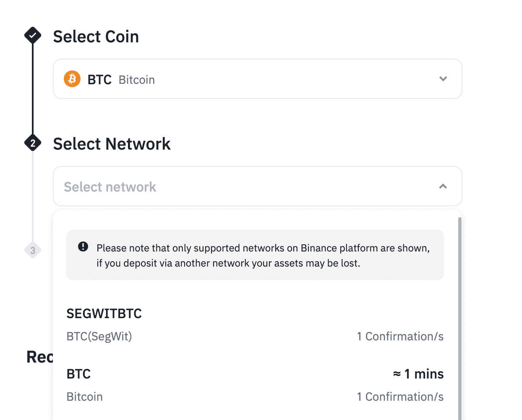The height and width of the screenshot is (420, 522).
Task: Choose the BTC network option title
Action: point(78,374)
